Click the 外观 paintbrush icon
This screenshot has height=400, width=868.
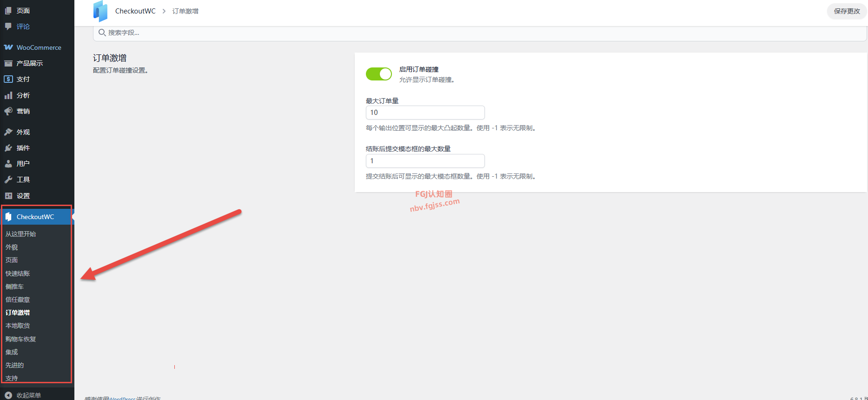click(x=8, y=132)
